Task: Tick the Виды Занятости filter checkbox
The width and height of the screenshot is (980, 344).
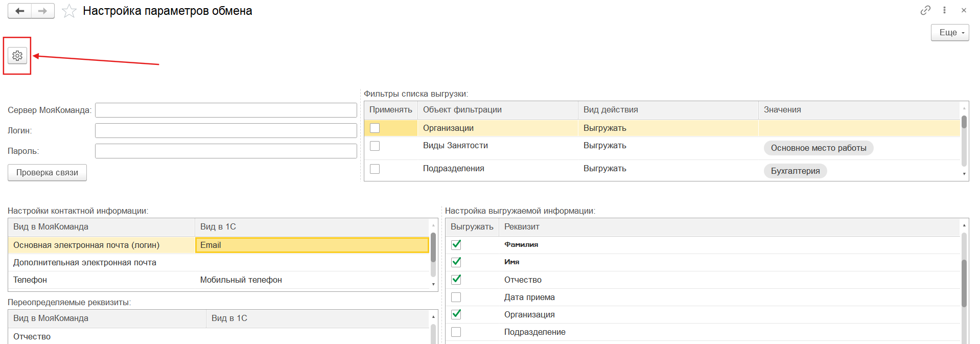Action: click(x=375, y=146)
